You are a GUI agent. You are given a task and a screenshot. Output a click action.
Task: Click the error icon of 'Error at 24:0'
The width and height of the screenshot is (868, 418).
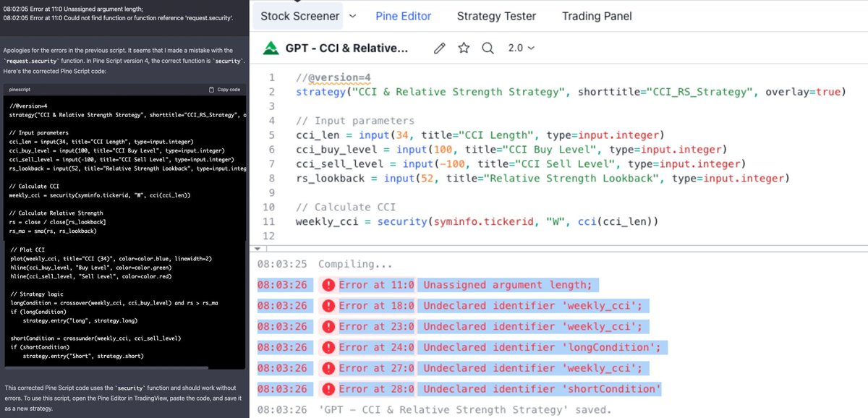[x=328, y=347]
